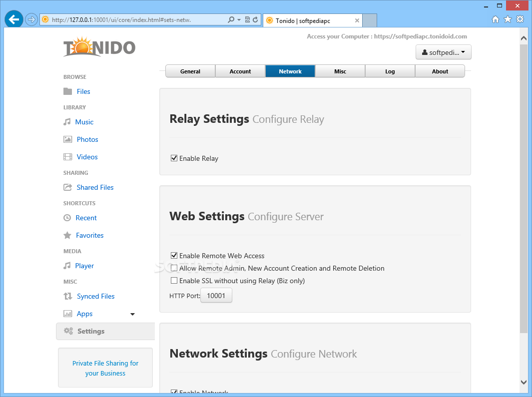Viewport: 532px width, 397px height.
Task: Click the scrollbar up arrow
Action: click(x=524, y=38)
